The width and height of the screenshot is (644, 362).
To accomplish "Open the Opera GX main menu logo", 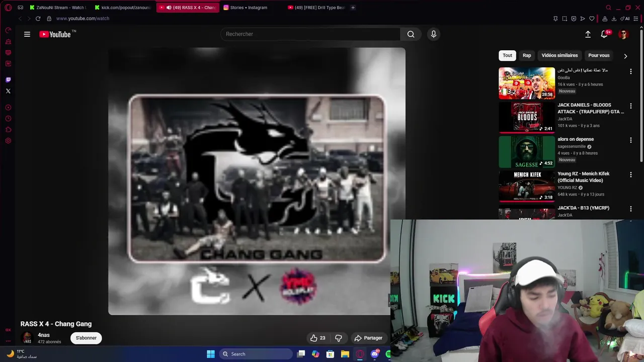I will click(x=8, y=8).
